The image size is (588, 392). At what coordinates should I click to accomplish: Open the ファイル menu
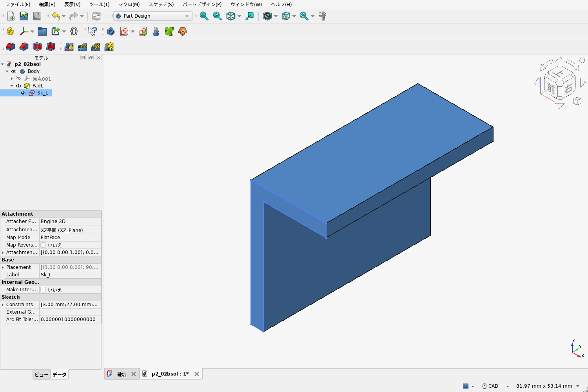pos(18,4)
